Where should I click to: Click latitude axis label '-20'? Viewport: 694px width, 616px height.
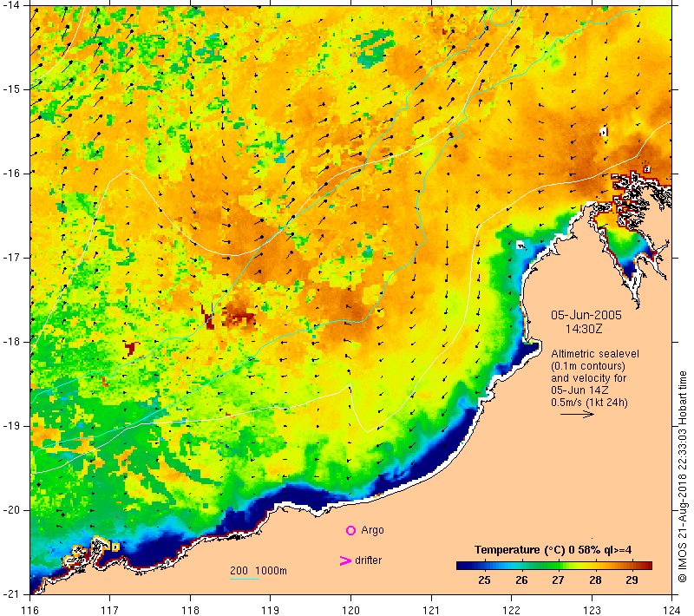10,510
